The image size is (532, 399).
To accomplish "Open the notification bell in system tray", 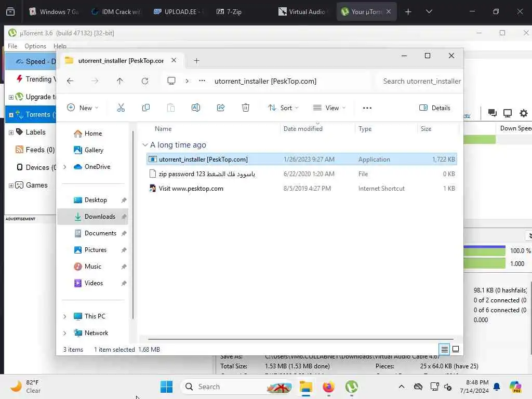I will tap(497, 387).
